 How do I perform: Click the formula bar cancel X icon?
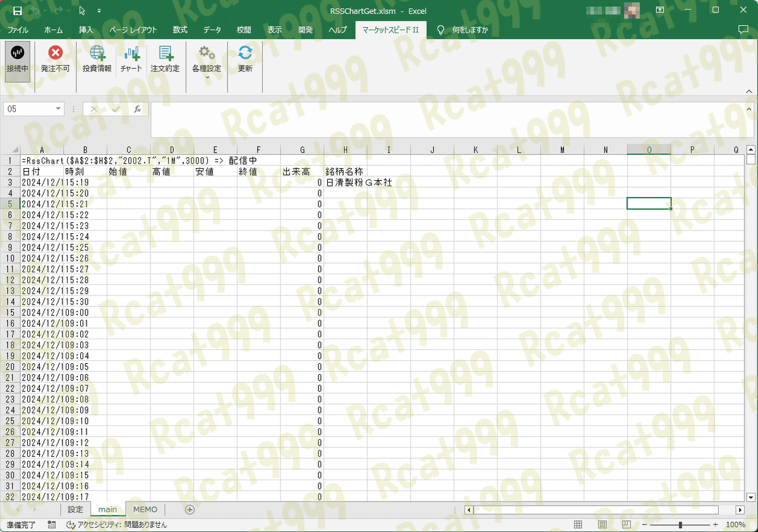pos(94,109)
